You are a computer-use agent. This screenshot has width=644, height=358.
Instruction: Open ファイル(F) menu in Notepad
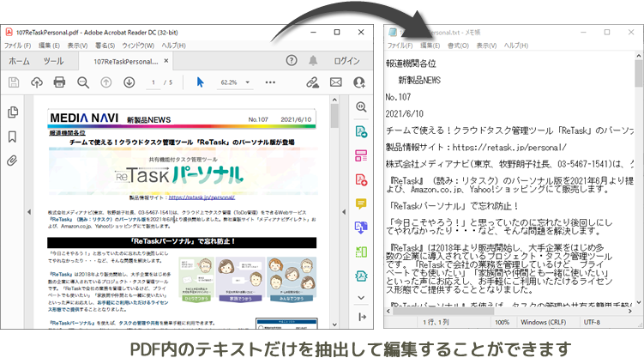tap(400, 46)
